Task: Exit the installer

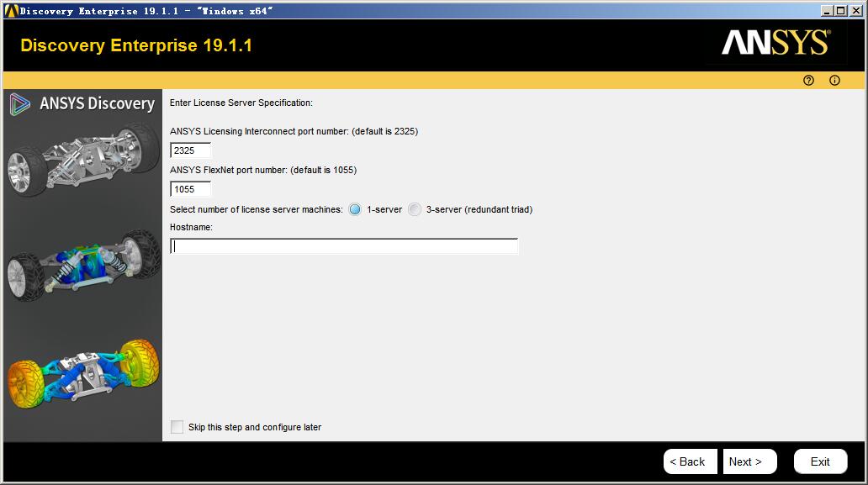Action: tap(820, 461)
